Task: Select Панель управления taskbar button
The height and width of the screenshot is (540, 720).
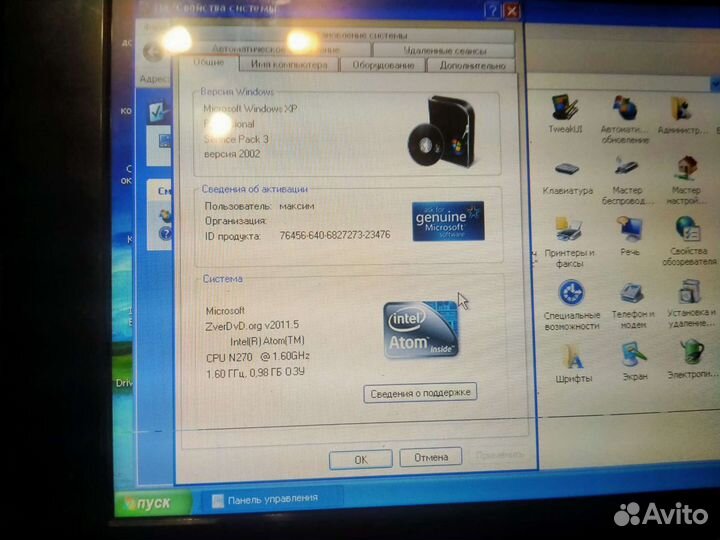Action: tap(272, 499)
